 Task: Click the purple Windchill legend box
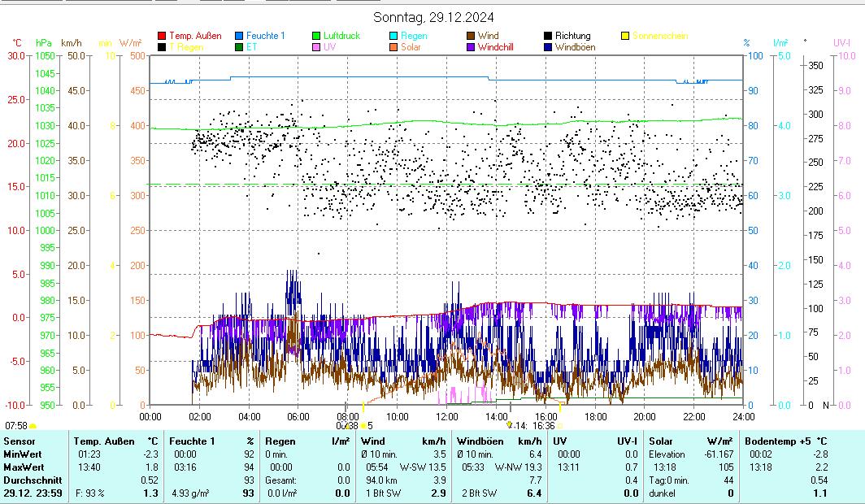[472, 47]
